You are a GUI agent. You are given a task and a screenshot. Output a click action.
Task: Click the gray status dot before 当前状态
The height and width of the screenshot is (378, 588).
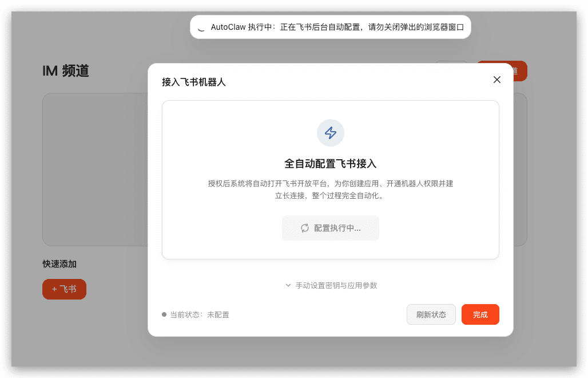tap(164, 314)
